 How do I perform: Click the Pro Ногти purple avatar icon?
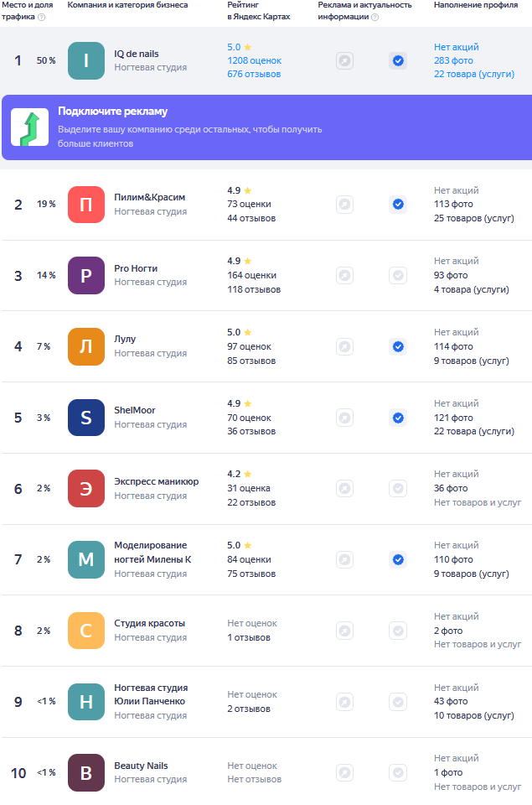point(86,276)
